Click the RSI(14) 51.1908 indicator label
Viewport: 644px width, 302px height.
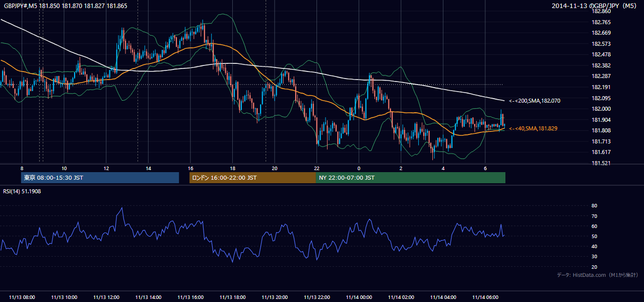coord(22,191)
